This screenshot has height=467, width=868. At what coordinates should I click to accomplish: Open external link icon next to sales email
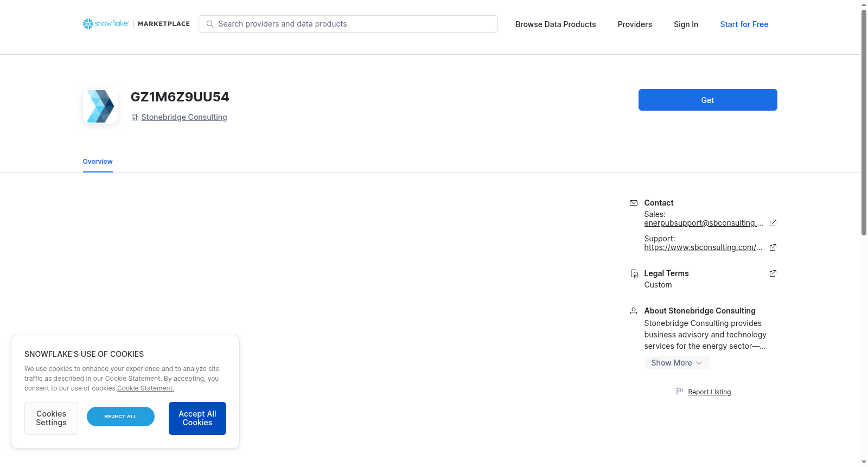point(773,223)
